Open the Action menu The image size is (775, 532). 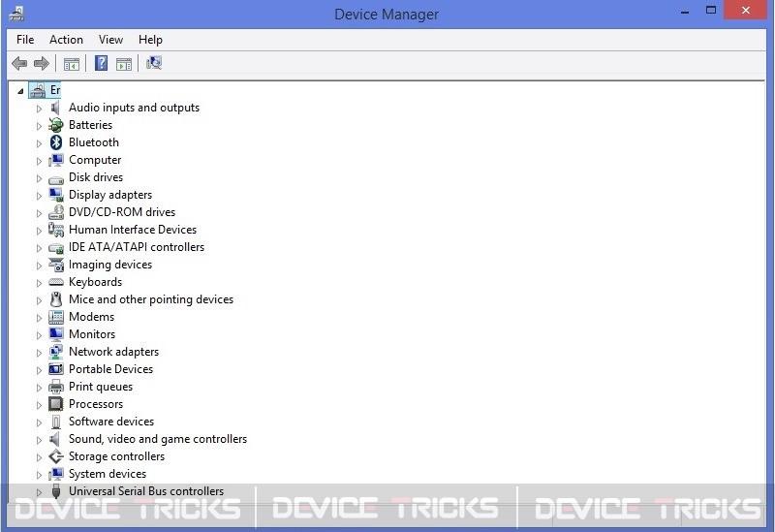pyautogui.click(x=66, y=40)
